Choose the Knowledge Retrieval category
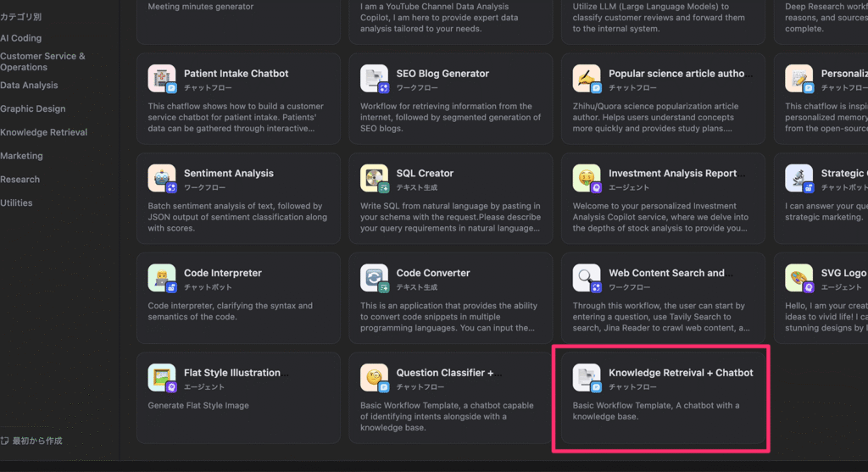 click(x=43, y=132)
